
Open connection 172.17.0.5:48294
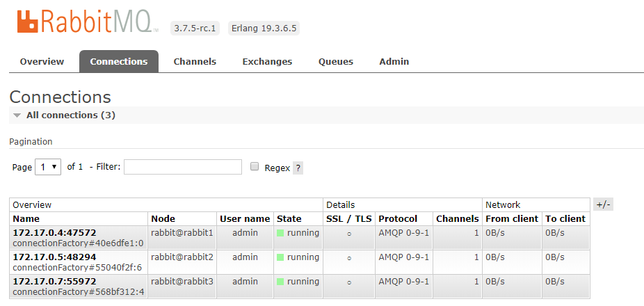54,257
